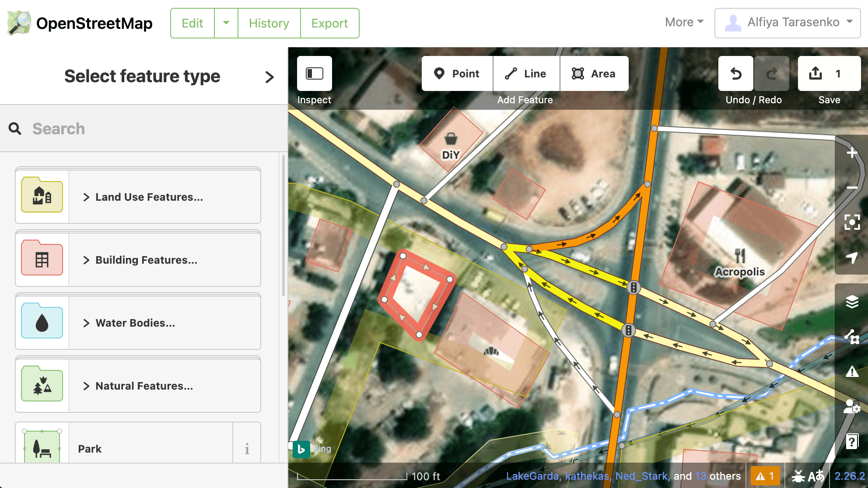Select the Acropolis restaurant marker
The image size is (868, 488).
tap(740, 255)
